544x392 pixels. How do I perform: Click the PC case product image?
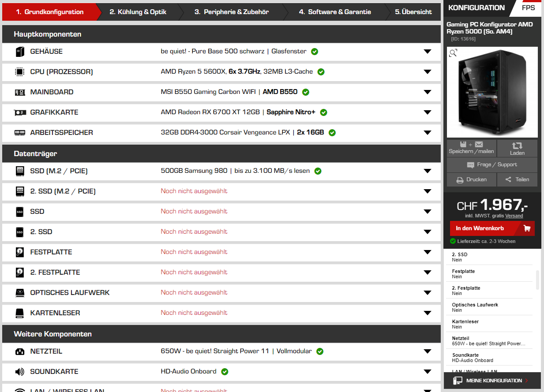coord(492,92)
